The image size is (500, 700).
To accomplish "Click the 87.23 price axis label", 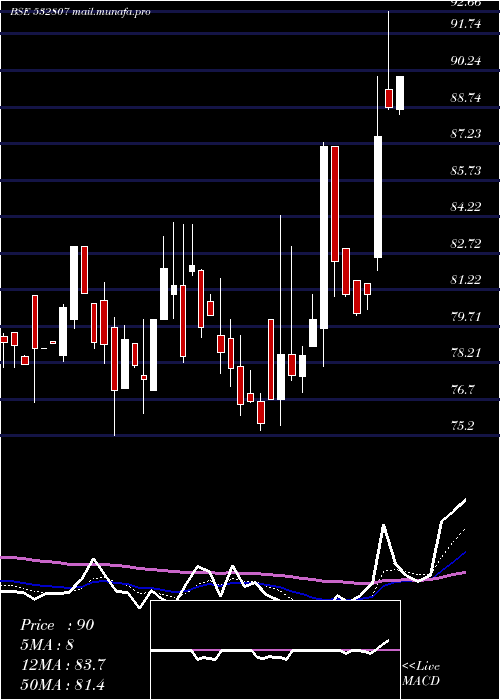I will click(466, 133).
